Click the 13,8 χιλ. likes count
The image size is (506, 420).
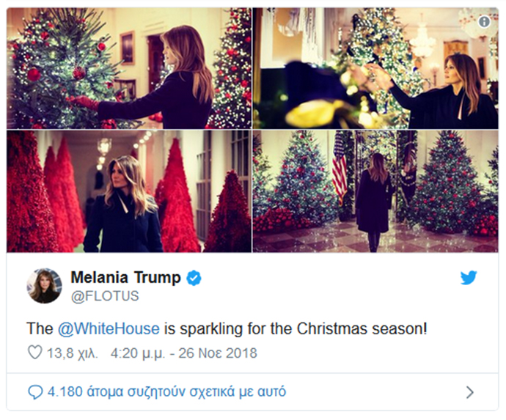click(73, 353)
